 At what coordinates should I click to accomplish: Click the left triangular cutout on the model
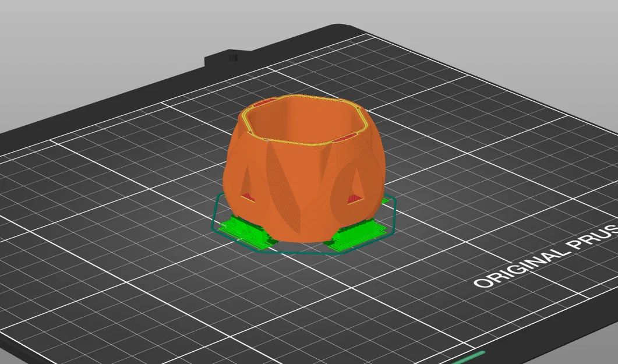[248, 185]
